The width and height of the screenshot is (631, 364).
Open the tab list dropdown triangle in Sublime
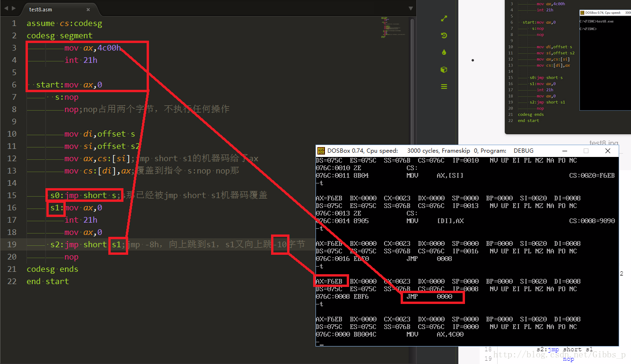[410, 9]
